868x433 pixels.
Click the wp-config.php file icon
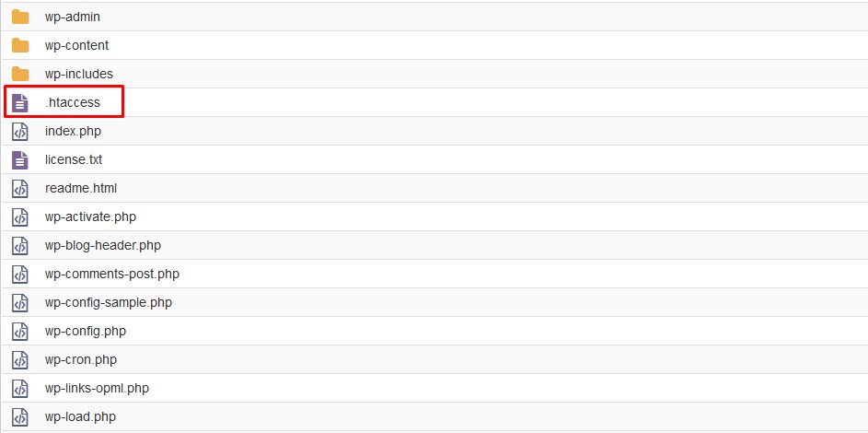coord(20,331)
